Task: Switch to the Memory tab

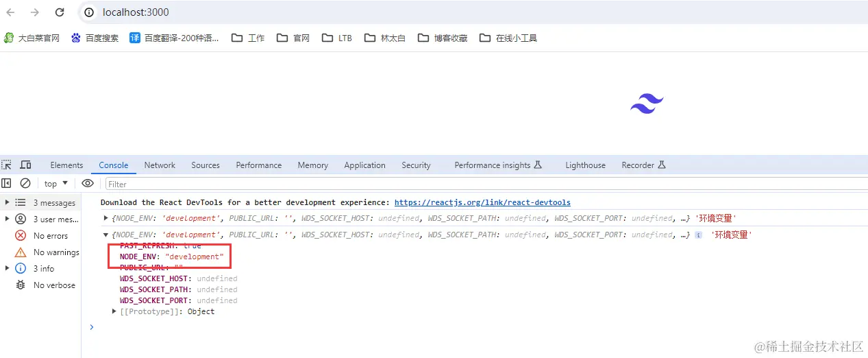Action: coord(313,165)
